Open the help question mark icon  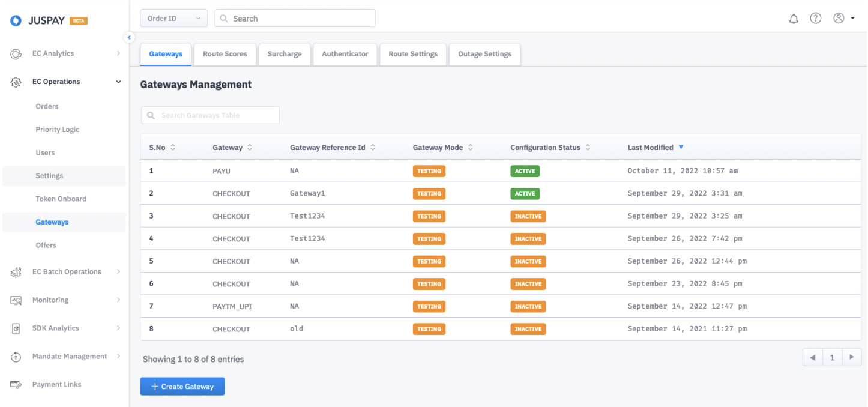pyautogui.click(x=816, y=18)
